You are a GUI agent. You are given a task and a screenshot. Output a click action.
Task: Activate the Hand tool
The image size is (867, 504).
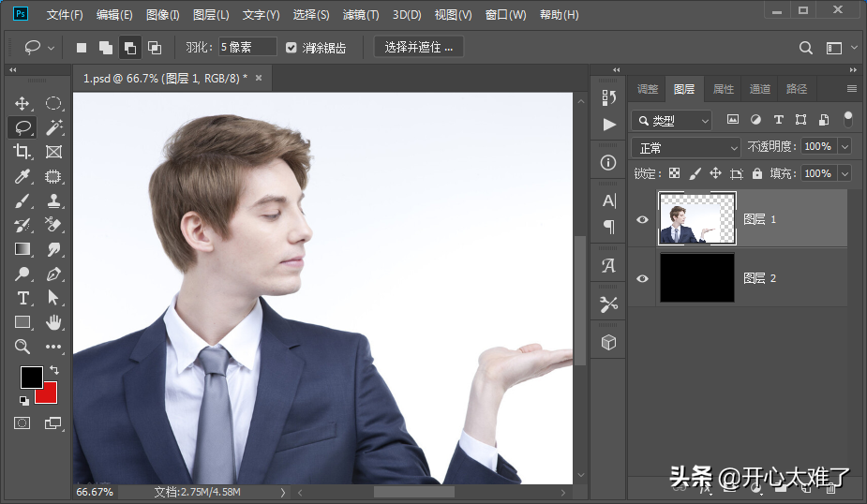pyautogui.click(x=54, y=322)
